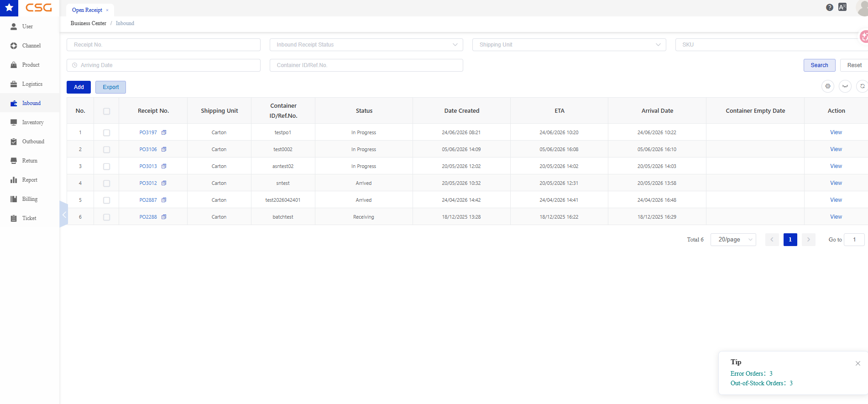Open Shipping Unit dropdown

tap(569, 45)
